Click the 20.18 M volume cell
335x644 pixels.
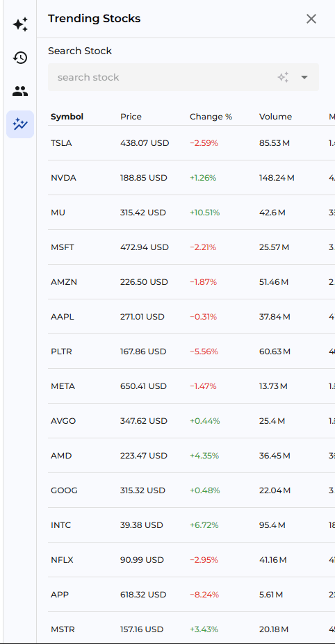pos(274,629)
